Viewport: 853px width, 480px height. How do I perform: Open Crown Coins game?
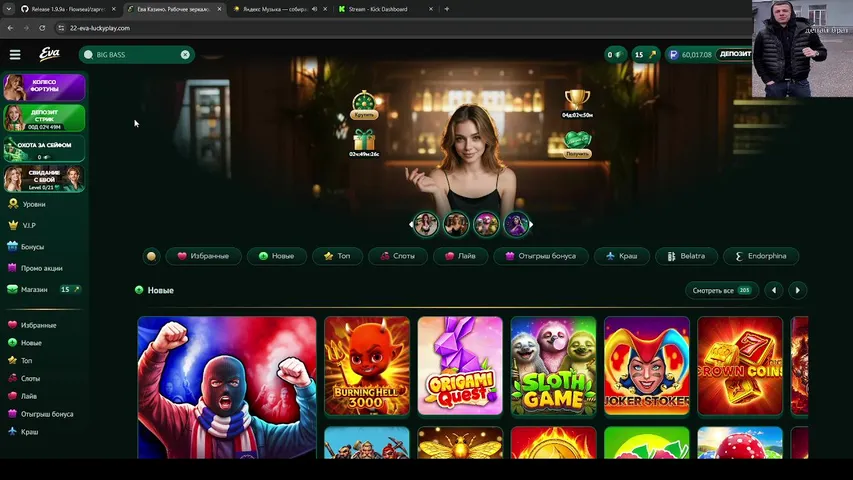[x=740, y=366]
